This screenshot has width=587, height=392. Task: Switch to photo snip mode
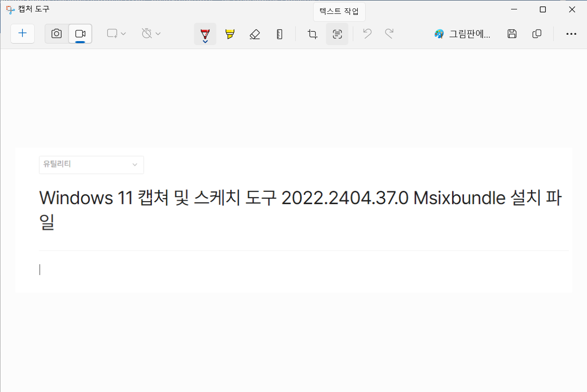tap(57, 34)
